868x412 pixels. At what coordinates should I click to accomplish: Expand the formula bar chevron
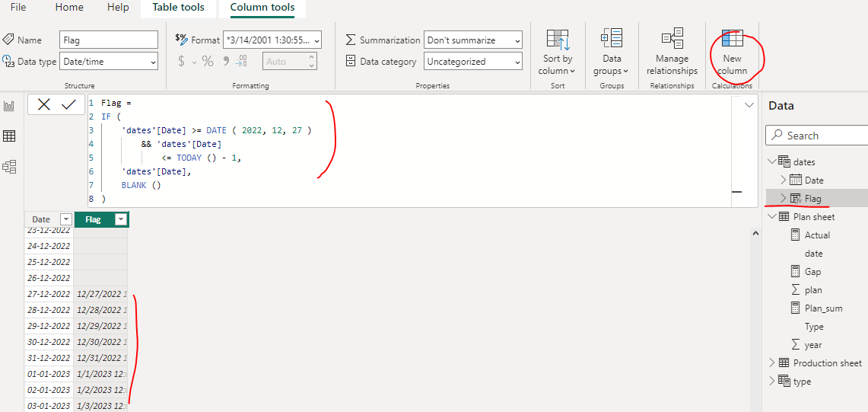(x=749, y=105)
